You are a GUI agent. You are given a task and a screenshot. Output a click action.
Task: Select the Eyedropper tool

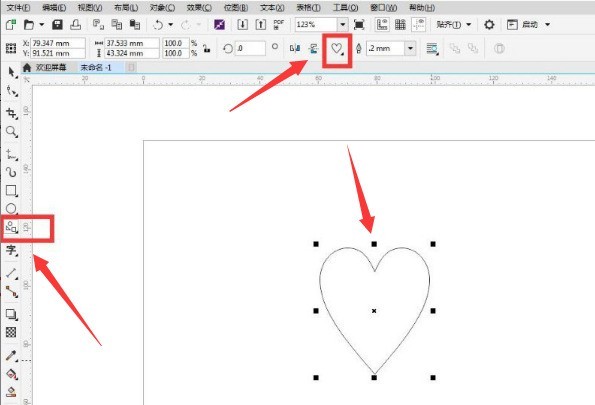click(x=11, y=356)
